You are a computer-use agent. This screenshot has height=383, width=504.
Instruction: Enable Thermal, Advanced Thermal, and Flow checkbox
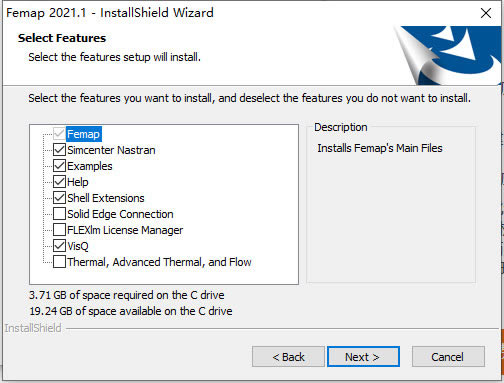point(59,262)
